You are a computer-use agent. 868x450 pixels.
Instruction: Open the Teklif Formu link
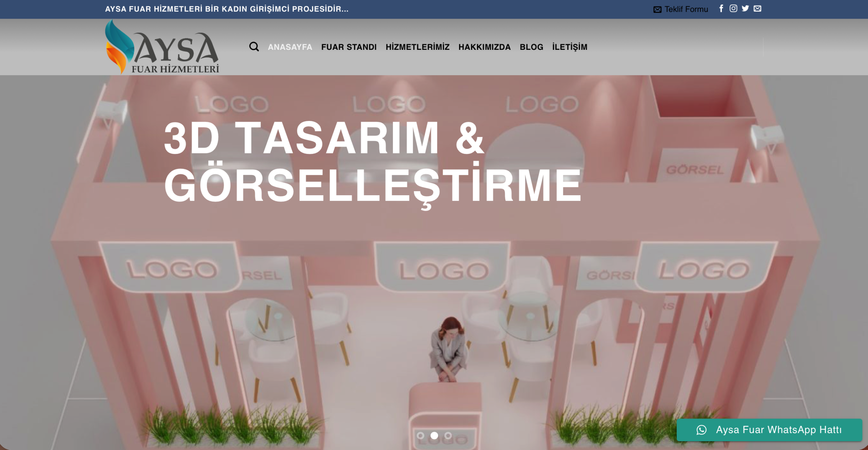click(x=686, y=9)
